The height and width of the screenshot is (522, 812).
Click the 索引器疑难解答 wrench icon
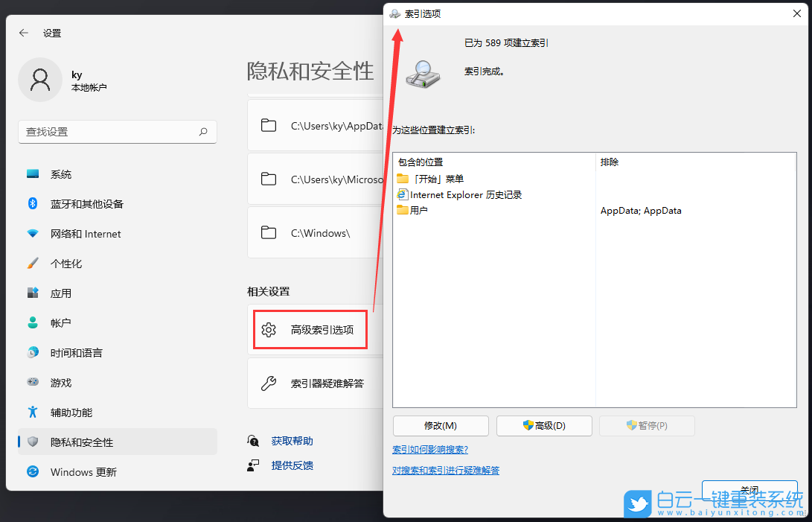269,383
